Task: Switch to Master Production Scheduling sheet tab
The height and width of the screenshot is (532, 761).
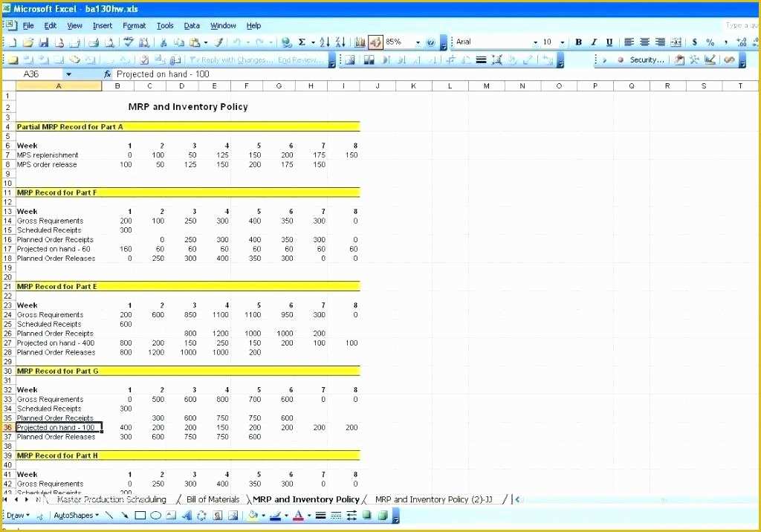Action: [x=111, y=499]
